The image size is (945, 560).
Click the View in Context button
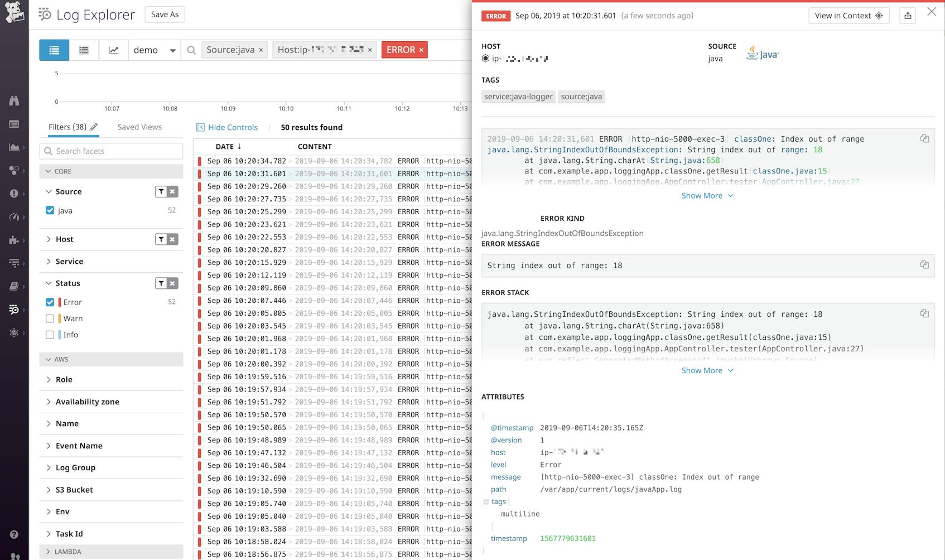coord(848,16)
